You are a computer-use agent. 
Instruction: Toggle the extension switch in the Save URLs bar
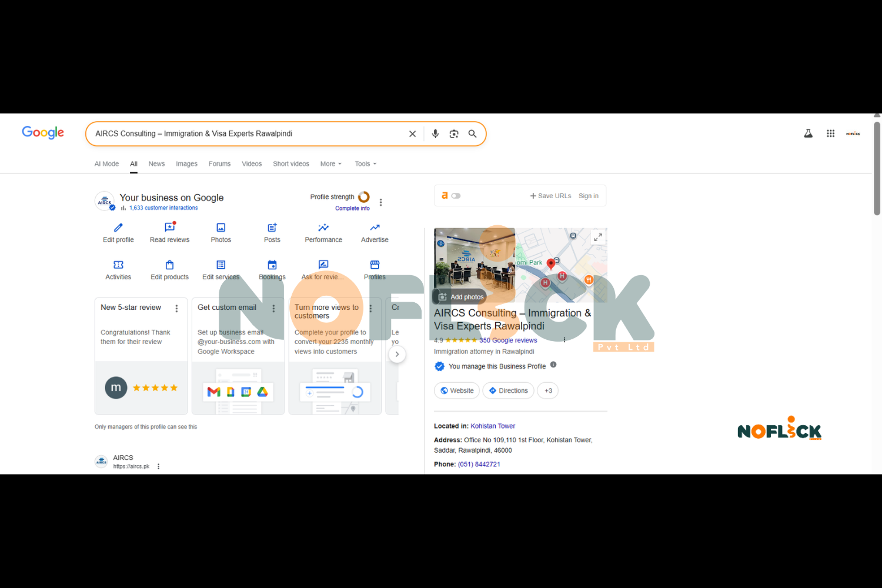(456, 196)
